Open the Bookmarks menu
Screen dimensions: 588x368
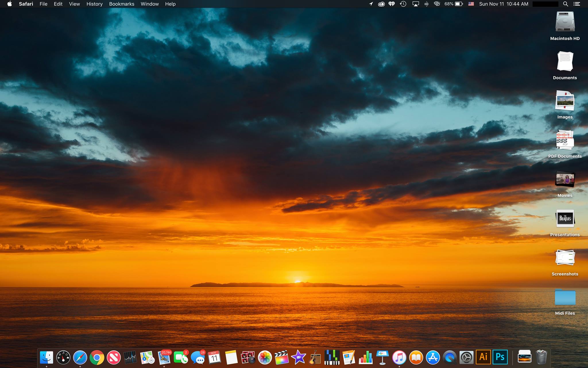121,4
